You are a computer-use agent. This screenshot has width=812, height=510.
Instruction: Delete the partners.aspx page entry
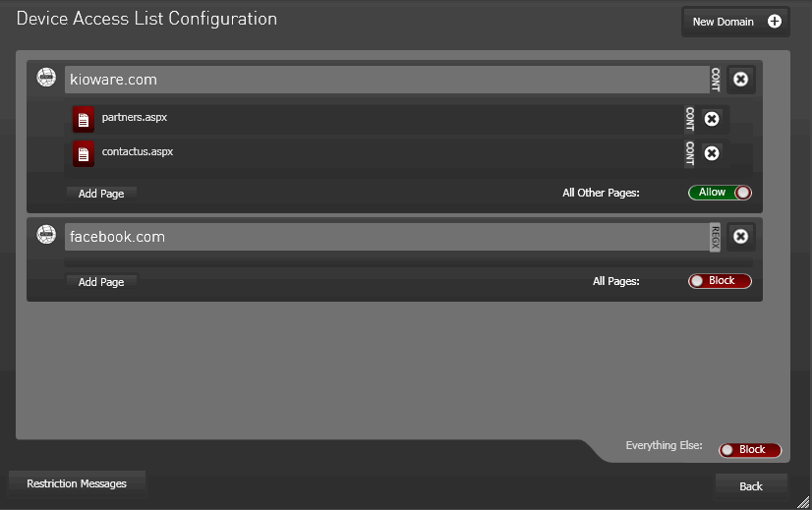pyautogui.click(x=712, y=119)
